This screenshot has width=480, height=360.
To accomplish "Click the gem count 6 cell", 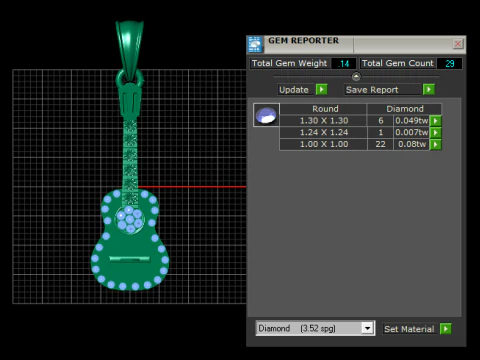I will coord(380,121).
